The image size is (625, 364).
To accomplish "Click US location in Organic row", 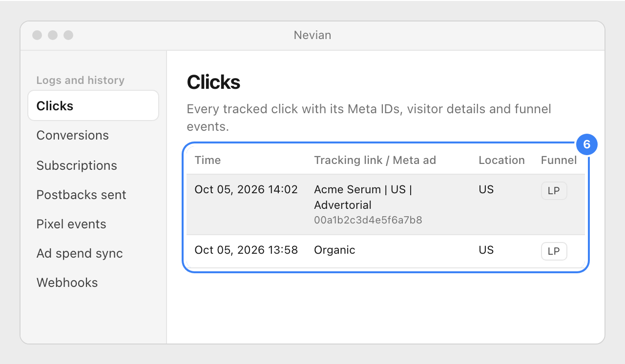I will click(x=486, y=250).
